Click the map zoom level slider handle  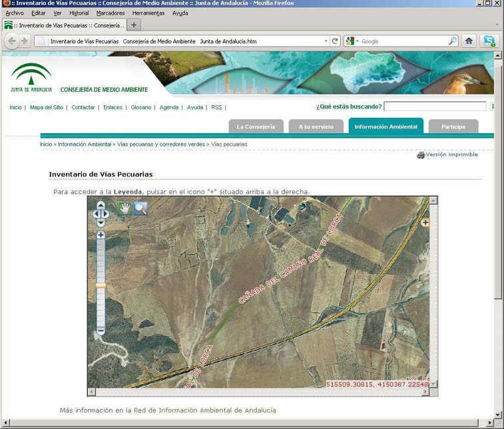(x=101, y=285)
